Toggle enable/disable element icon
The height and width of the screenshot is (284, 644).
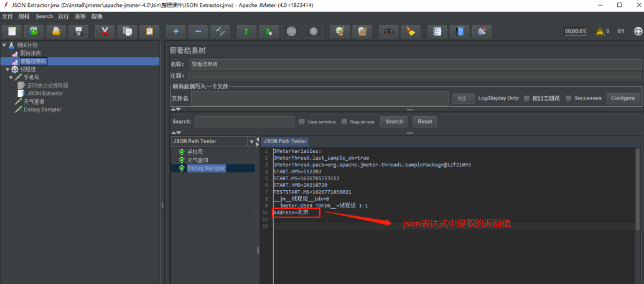220,31
